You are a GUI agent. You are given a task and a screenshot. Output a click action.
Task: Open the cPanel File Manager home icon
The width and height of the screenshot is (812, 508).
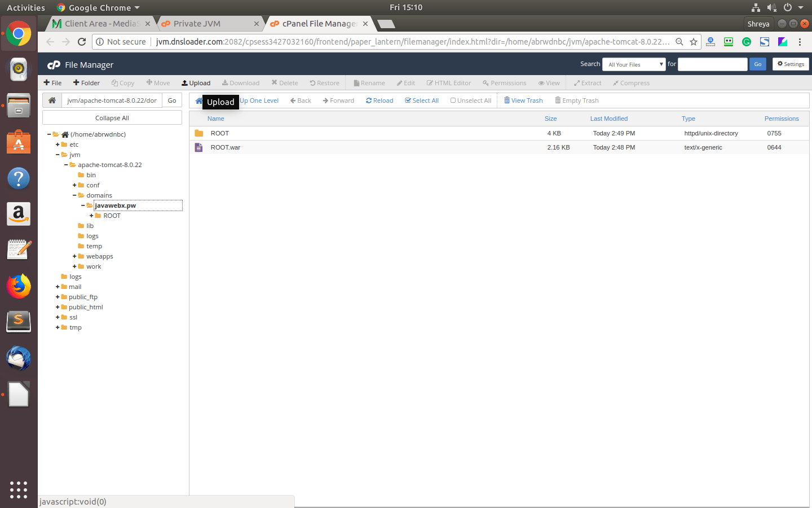click(x=54, y=64)
